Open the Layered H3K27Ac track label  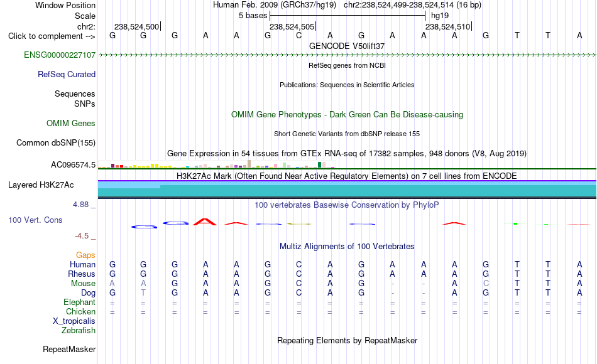(41, 185)
